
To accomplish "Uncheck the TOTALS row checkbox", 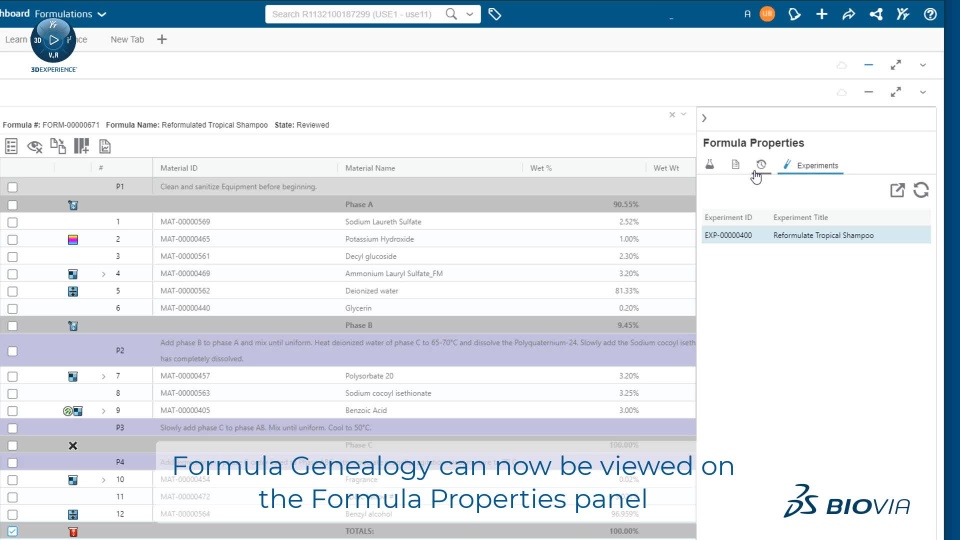I will click(12, 531).
